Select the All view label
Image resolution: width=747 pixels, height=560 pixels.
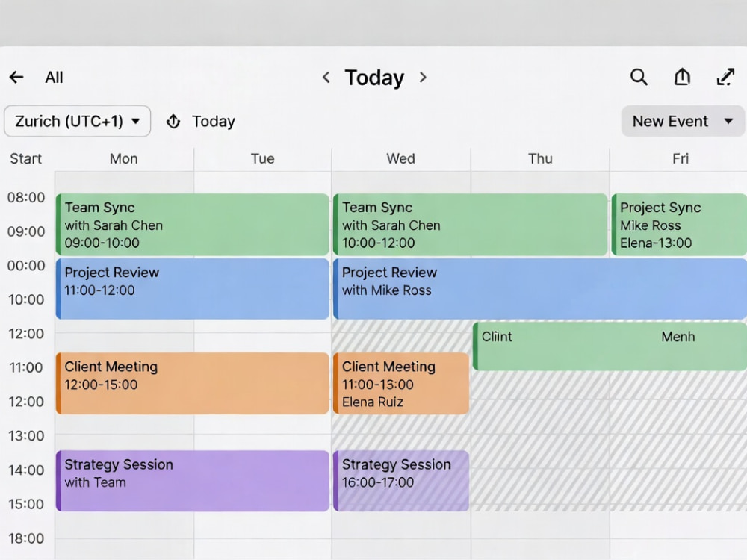click(x=54, y=77)
